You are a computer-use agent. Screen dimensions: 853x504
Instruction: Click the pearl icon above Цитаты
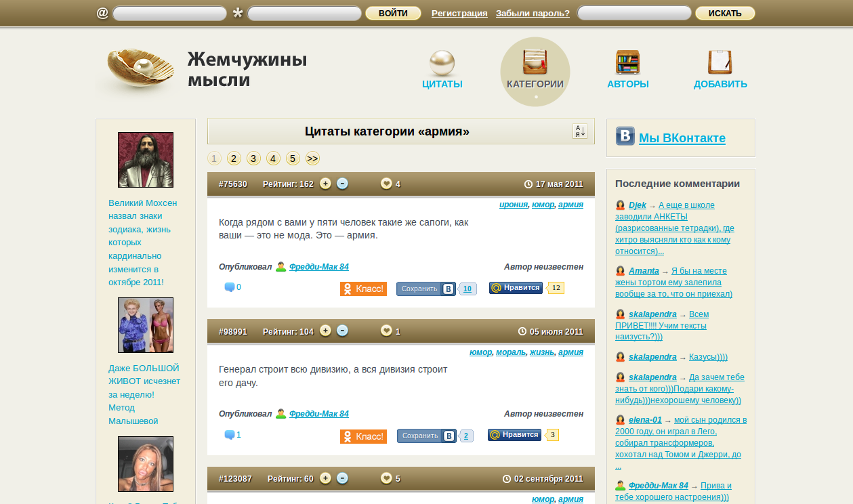coord(442,63)
